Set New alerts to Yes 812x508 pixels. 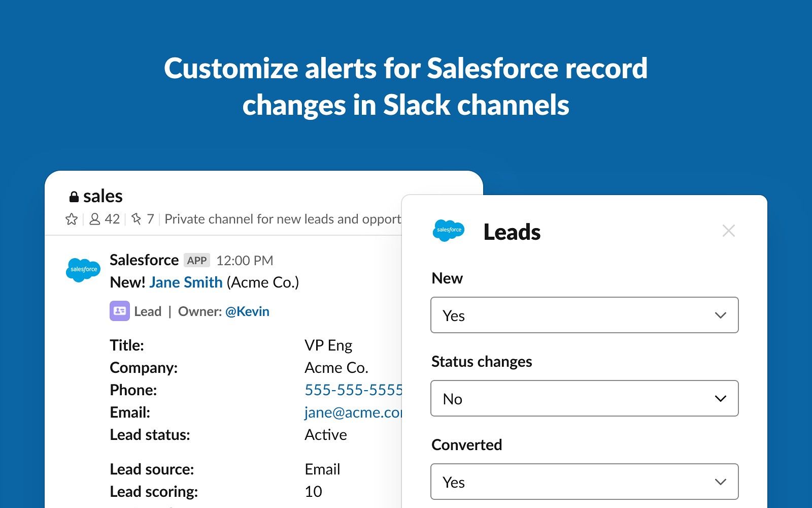pos(584,315)
